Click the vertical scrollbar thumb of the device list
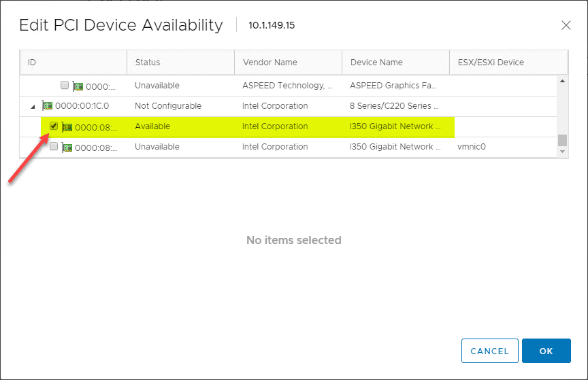Viewport: 588px width, 380px height. (x=562, y=140)
